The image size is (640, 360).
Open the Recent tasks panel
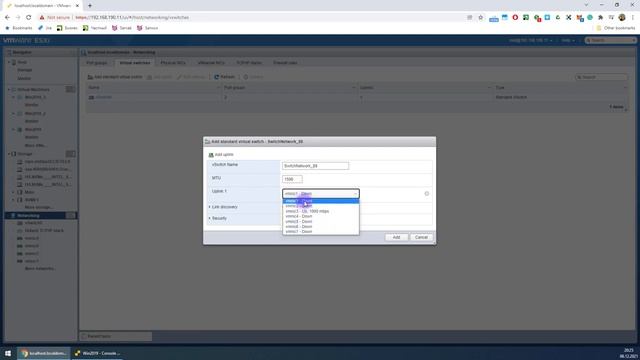click(x=116, y=336)
